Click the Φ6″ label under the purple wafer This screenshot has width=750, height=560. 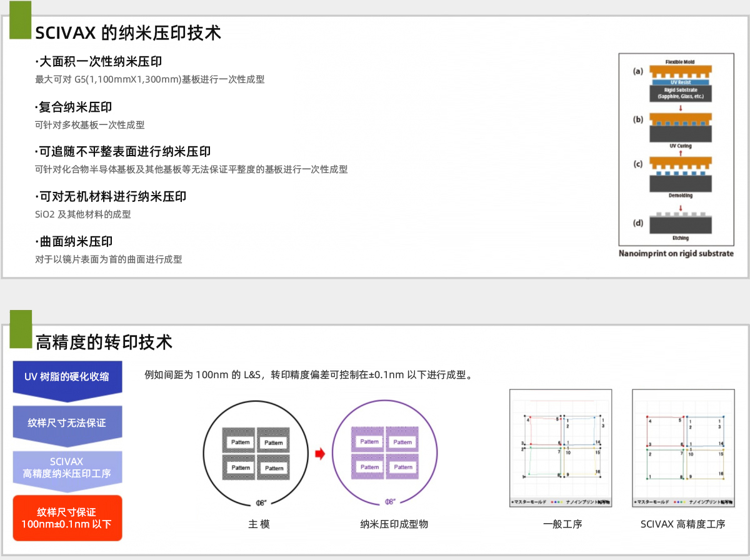click(391, 502)
